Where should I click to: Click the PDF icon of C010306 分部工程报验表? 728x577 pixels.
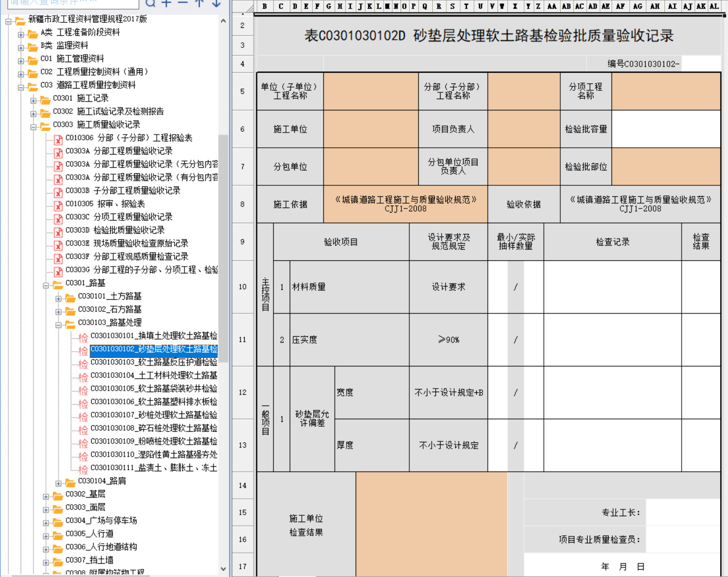(58, 139)
